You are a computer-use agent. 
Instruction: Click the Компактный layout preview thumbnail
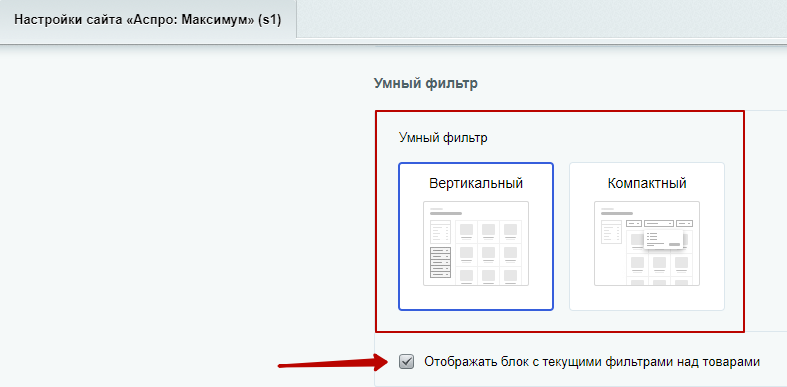click(646, 243)
